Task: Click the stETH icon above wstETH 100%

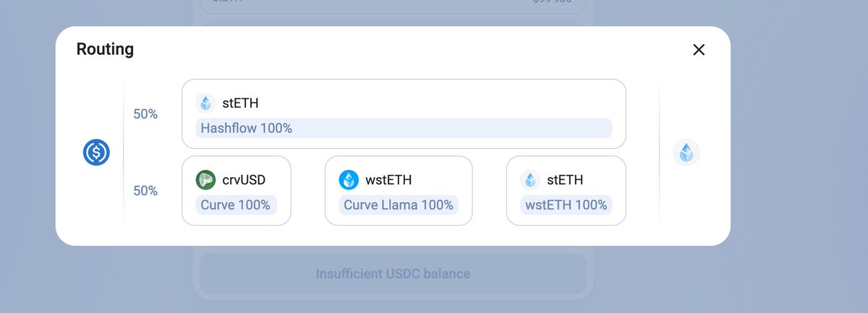Action: [531, 180]
